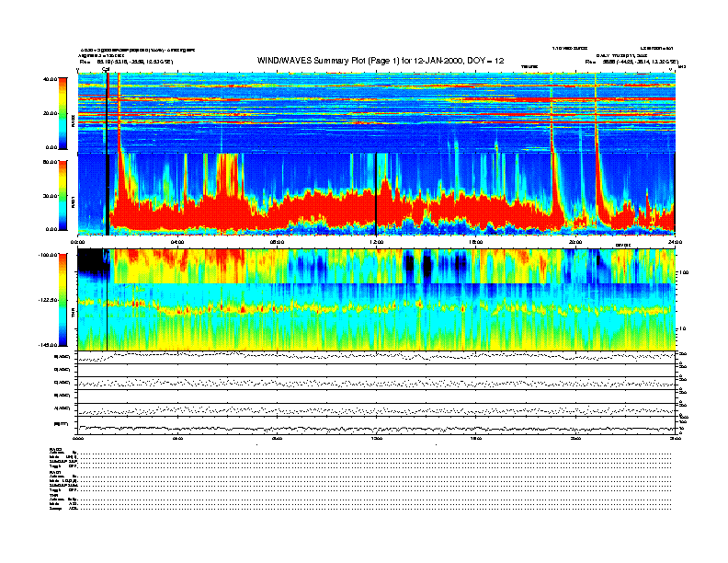Click the bottom magnetic field line plot

[x=377, y=429]
